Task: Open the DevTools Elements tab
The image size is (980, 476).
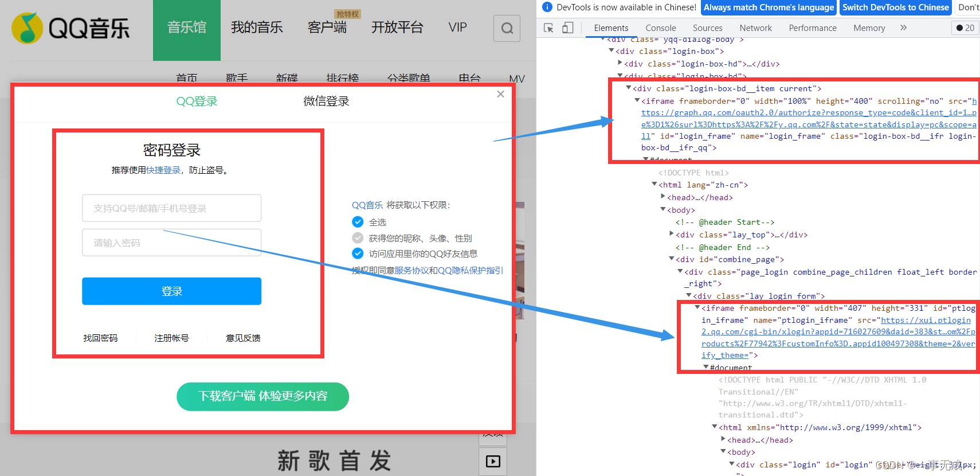Action: (611, 28)
